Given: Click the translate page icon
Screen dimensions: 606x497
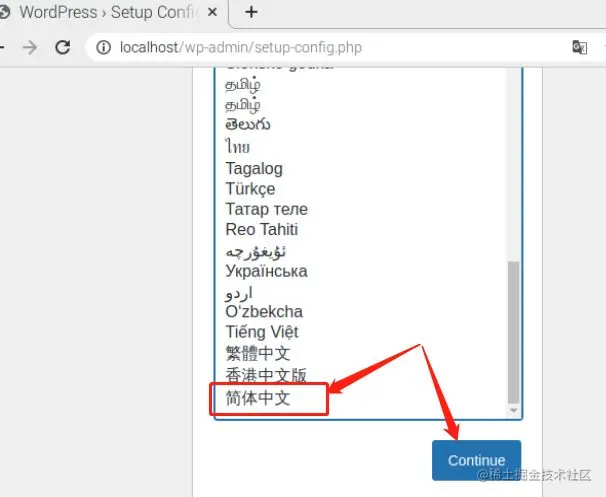Looking at the screenshot, I should click(x=579, y=47).
